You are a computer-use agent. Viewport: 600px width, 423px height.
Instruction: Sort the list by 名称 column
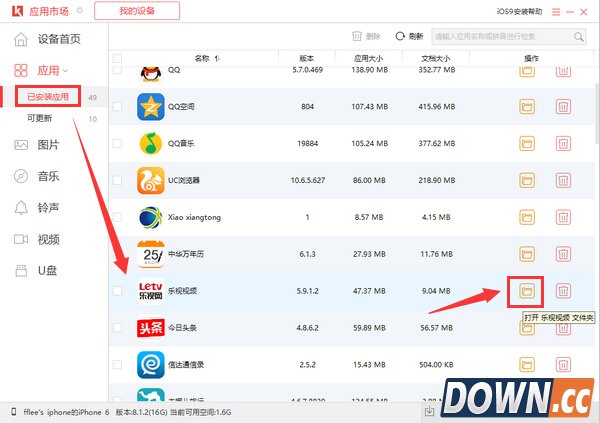coord(208,59)
